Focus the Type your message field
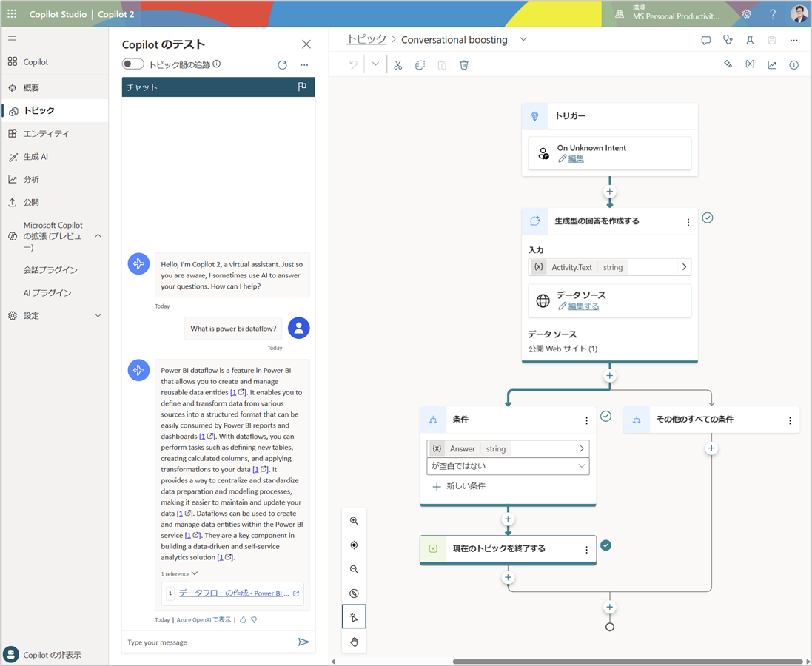The height and width of the screenshot is (666, 812). 209,642
